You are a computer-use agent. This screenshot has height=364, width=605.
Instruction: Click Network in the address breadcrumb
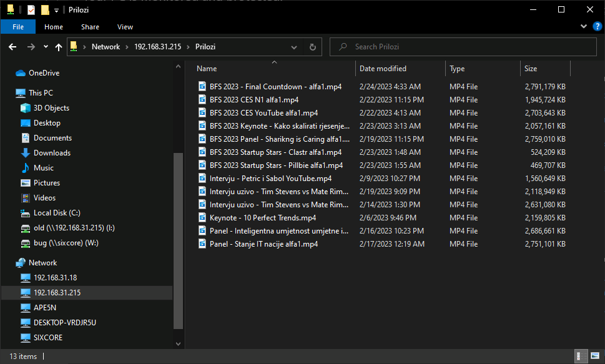coord(106,47)
